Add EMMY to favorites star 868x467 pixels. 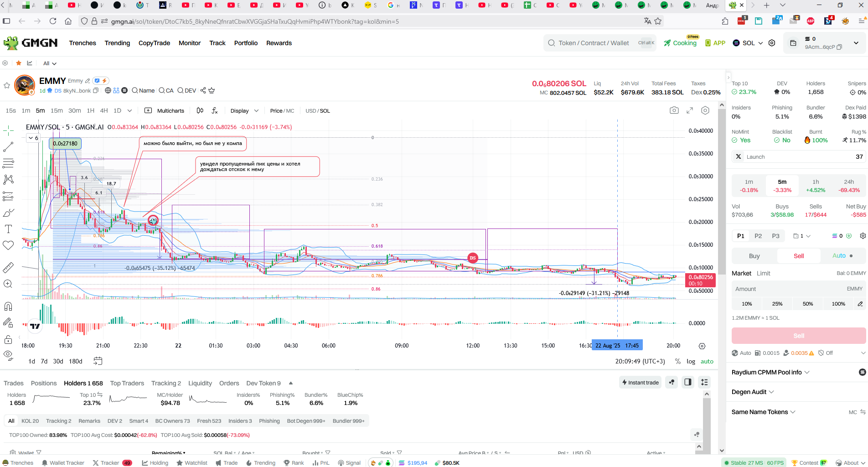(x=7, y=85)
